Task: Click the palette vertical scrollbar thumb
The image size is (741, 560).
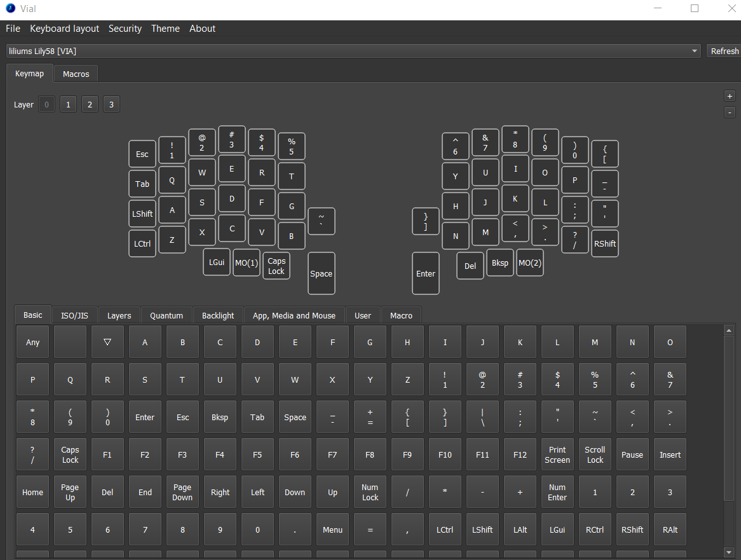Action: pyautogui.click(x=729, y=417)
